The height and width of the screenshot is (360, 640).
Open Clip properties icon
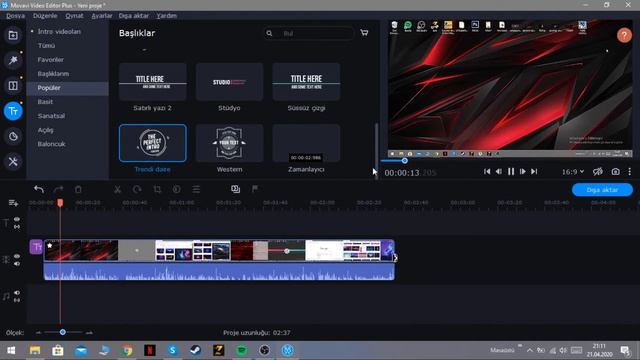(196, 189)
